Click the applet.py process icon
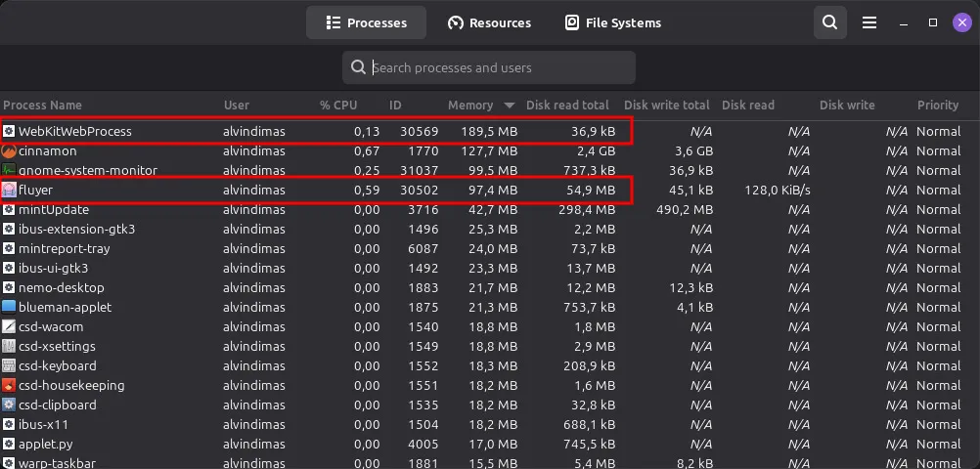Screen dimensions: 980x469 [x=9, y=444]
